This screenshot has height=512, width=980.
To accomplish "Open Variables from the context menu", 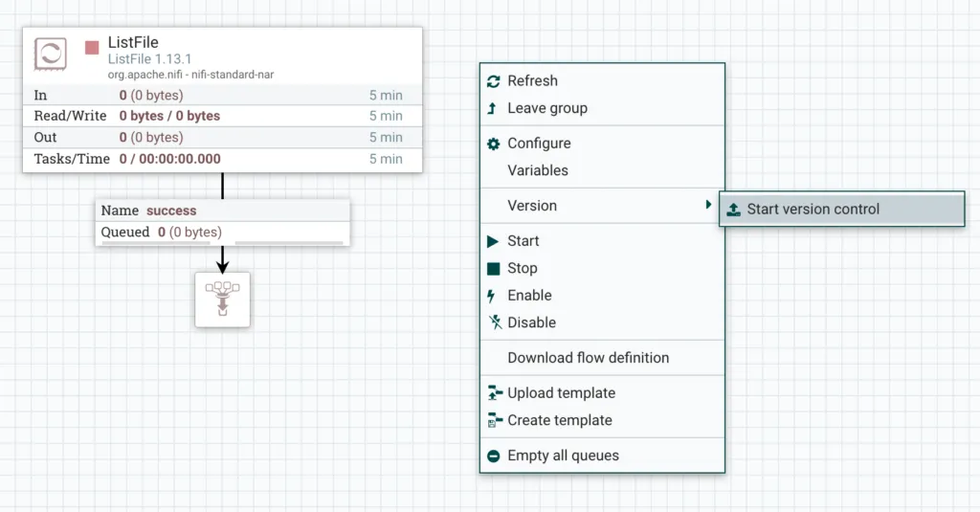I will (x=537, y=170).
